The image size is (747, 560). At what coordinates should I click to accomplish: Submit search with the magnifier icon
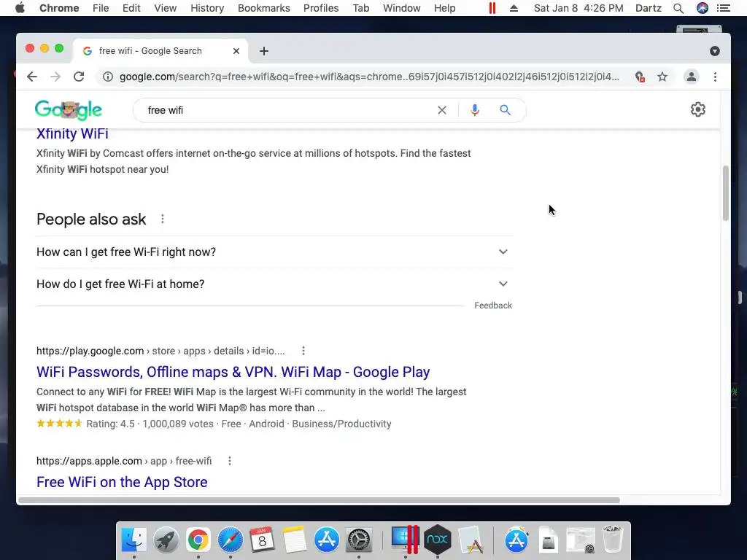(x=506, y=110)
